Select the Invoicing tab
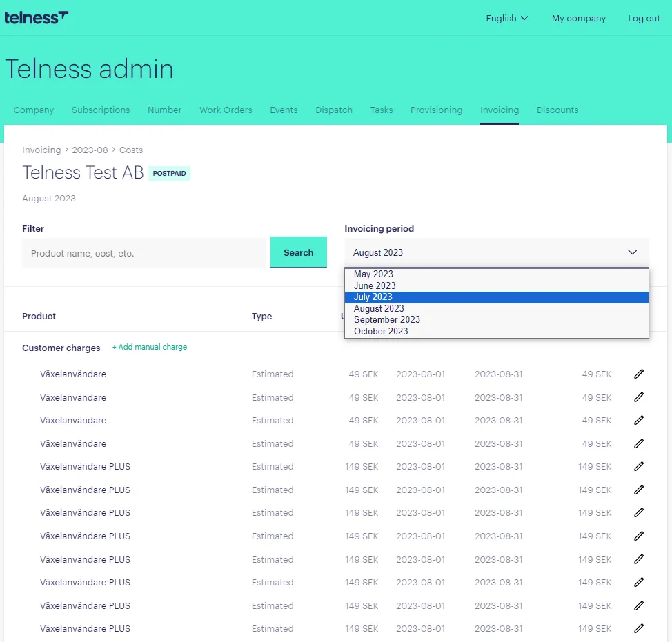 coord(500,110)
